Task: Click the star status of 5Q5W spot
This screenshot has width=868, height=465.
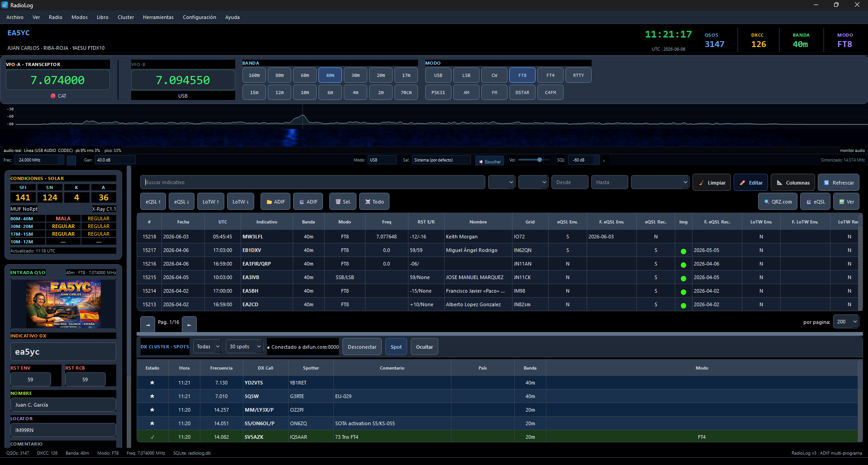Action: (152, 396)
